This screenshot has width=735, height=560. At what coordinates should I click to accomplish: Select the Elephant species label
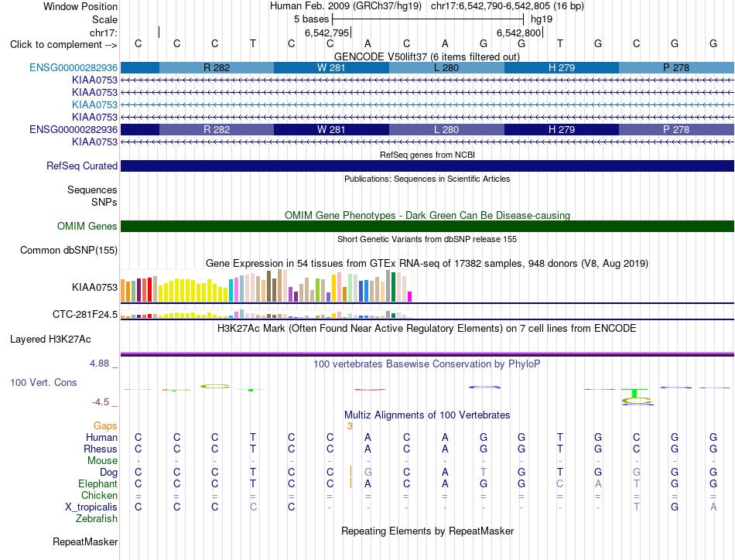pyautogui.click(x=97, y=483)
